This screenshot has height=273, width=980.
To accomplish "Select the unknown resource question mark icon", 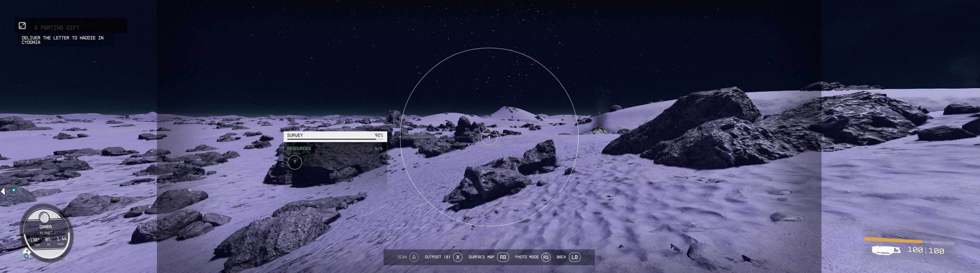I will tap(294, 162).
